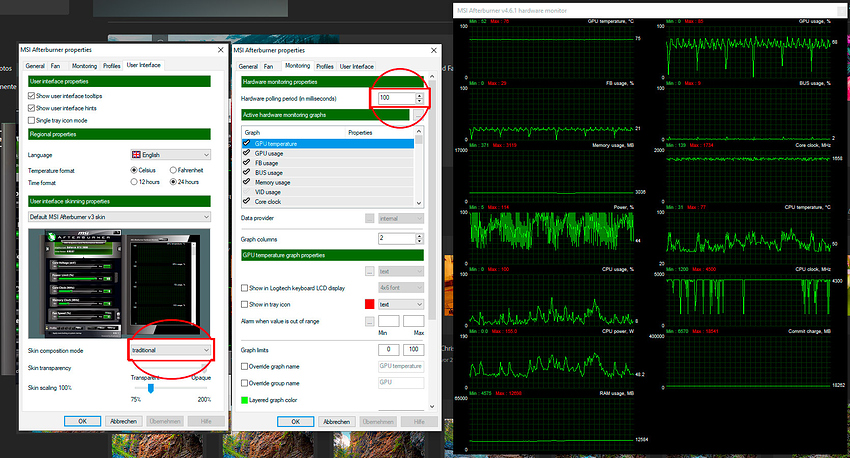Click the ellipsis button beside Data provider
This screenshot has height=458, width=850.
coord(369,218)
